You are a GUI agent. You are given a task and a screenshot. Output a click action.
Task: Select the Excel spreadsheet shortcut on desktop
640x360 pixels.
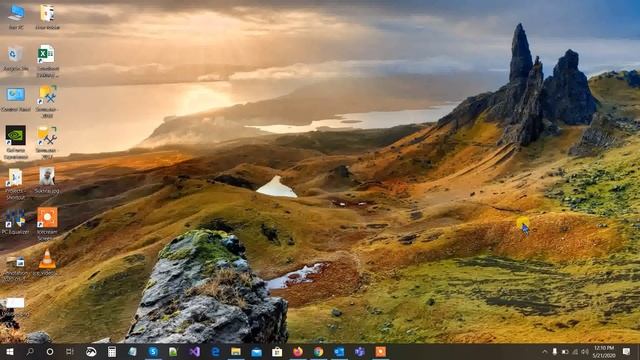click(x=47, y=60)
